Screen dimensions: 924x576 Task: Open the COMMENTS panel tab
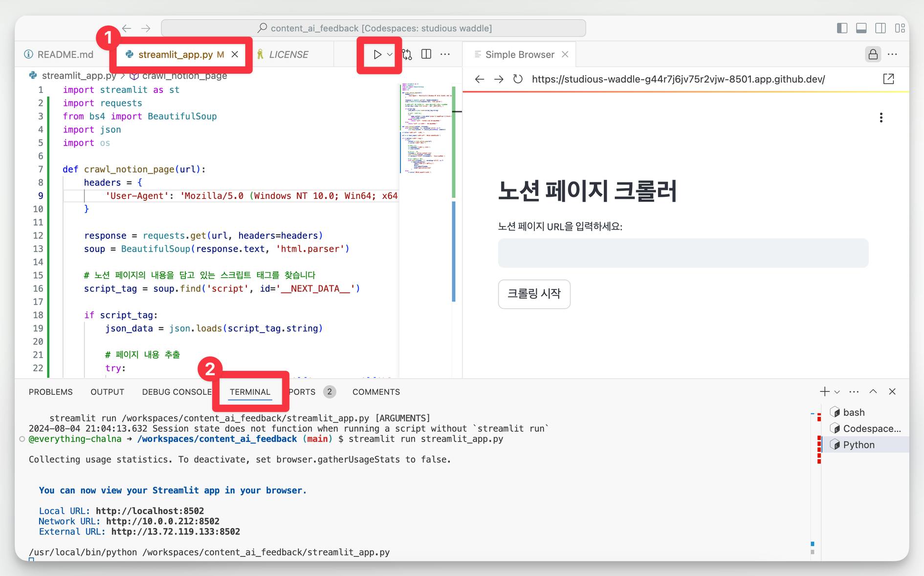(376, 392)
